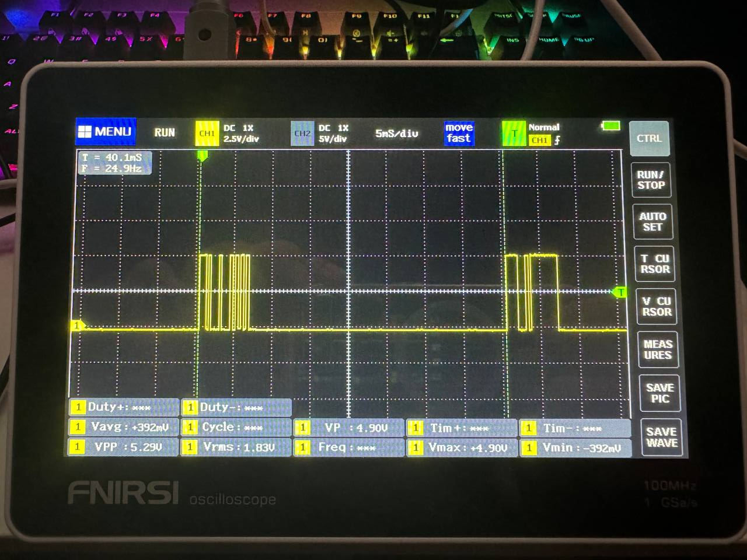Tap the yellow CH1 channel indicator
747x560 pixels.
click(207, 134)
